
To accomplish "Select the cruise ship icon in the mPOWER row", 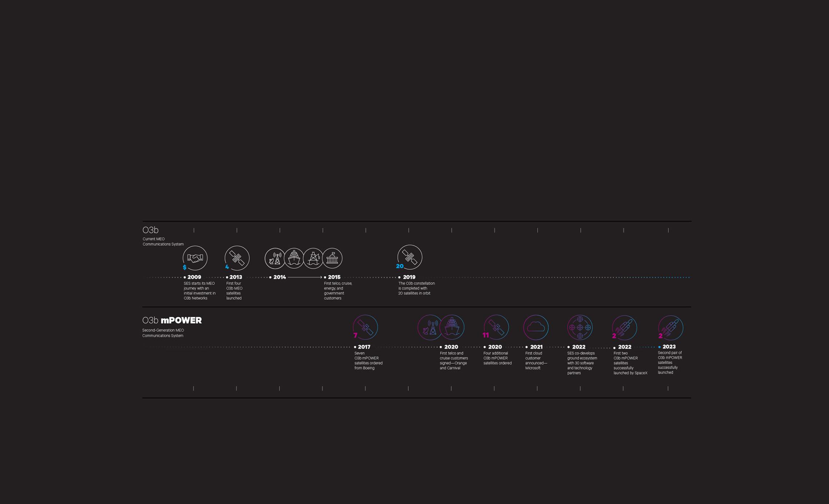I will pyautogui.click(x=452, y=327).
